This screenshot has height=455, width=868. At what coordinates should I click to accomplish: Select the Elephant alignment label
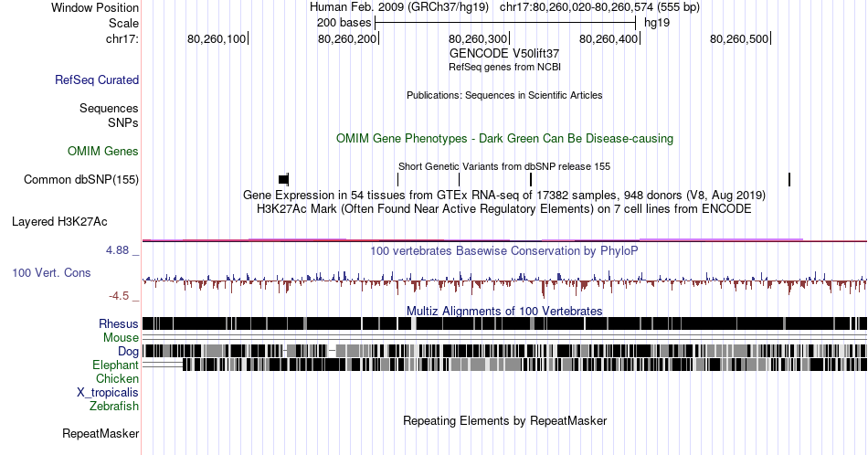pos(115,365)
